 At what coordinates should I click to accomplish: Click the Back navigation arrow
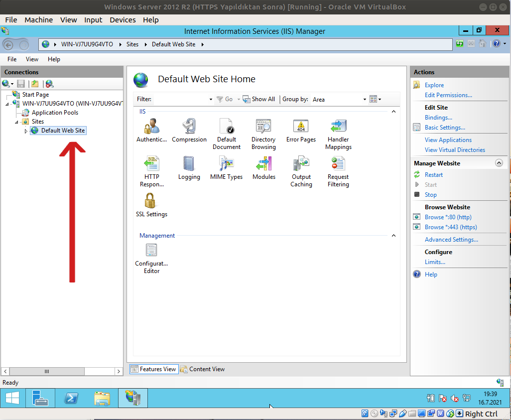click(8, 45)
